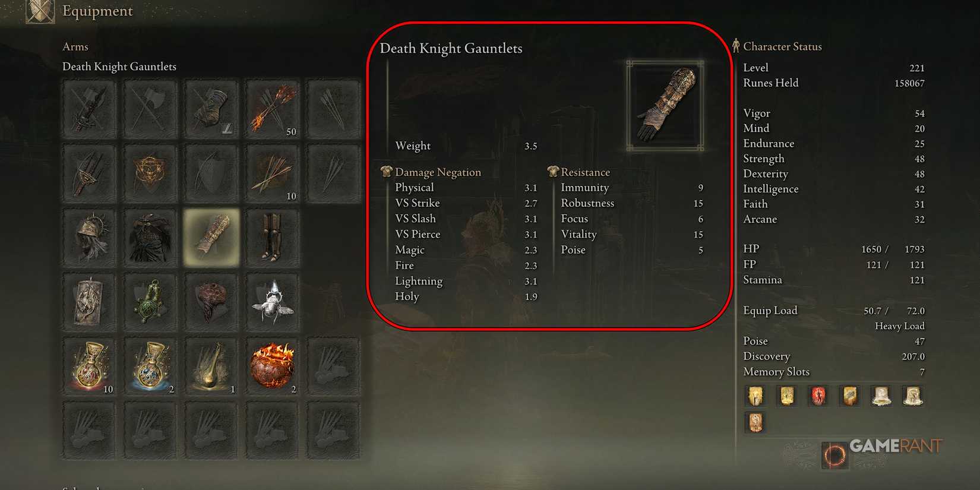Select the arrows slot with quantity 10
The height and width of the screenshot is (490, 980).
tap(272, 173)
